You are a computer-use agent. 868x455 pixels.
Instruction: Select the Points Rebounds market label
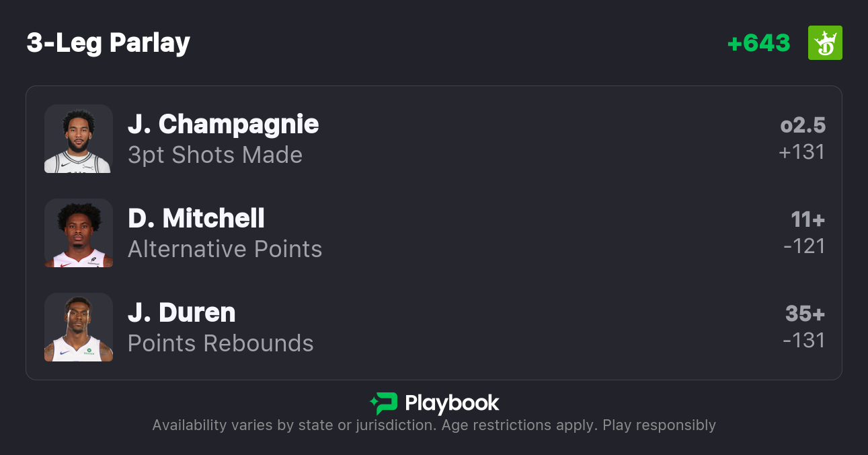221,343
